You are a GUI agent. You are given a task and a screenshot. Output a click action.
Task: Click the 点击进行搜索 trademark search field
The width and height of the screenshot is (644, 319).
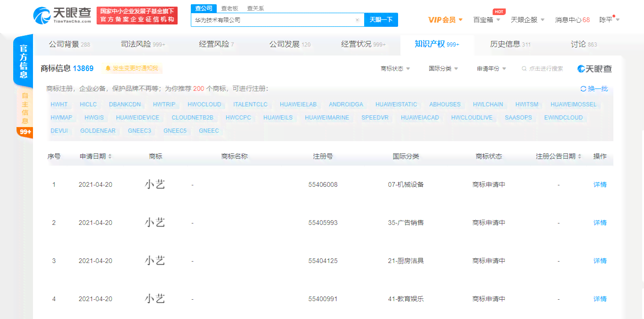point(546,69)
